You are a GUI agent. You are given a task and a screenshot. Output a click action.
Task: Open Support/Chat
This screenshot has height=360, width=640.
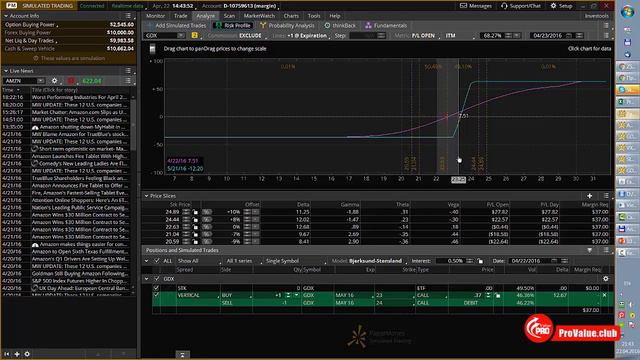click(x=521, y=6)
